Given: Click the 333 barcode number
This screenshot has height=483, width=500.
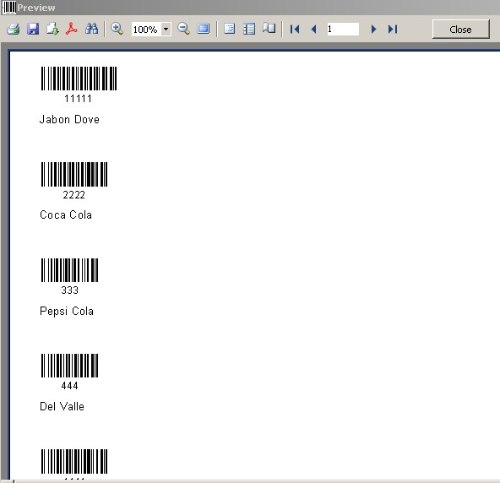Looking at the screenshot, I should 70,290.
